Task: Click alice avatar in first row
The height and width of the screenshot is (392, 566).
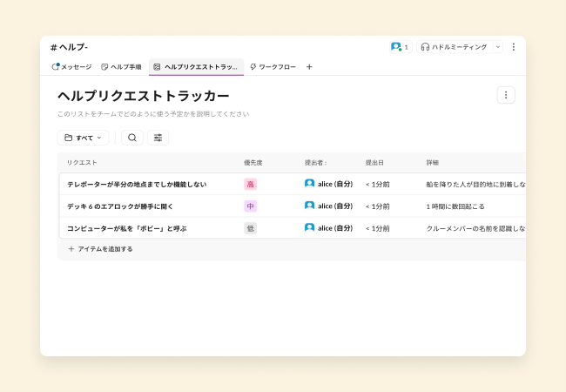Action: [x=309, y=184]
